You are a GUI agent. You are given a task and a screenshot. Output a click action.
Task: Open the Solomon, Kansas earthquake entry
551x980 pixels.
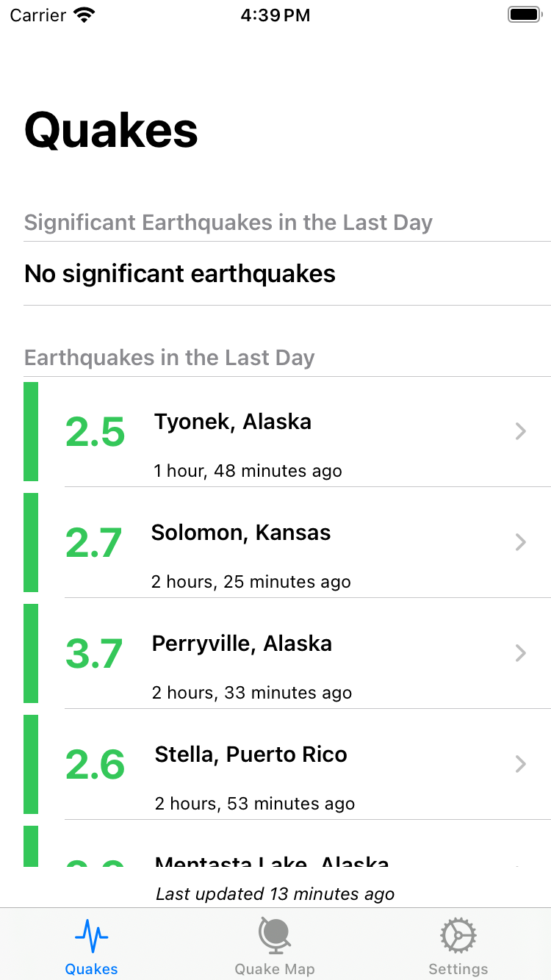(x=287, y=543)
